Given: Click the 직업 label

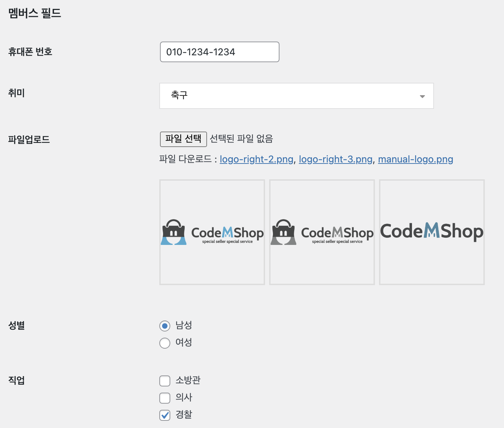Looking at the screenshot, I should (x=16, y=380).
